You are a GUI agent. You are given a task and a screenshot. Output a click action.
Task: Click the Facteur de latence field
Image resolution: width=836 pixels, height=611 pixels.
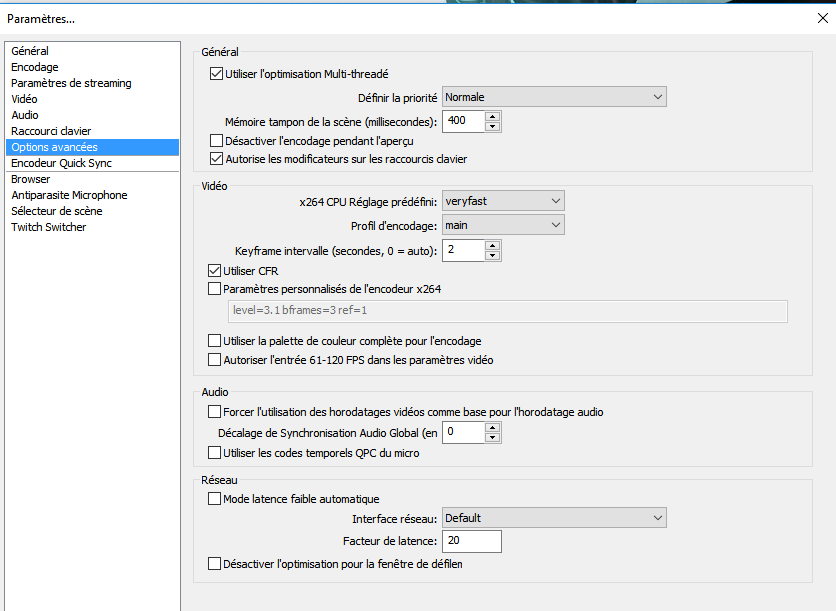[x=471, y=541]
